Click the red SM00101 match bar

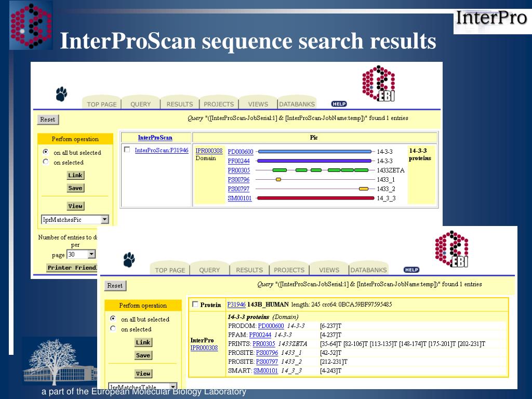tap(315, 198)
